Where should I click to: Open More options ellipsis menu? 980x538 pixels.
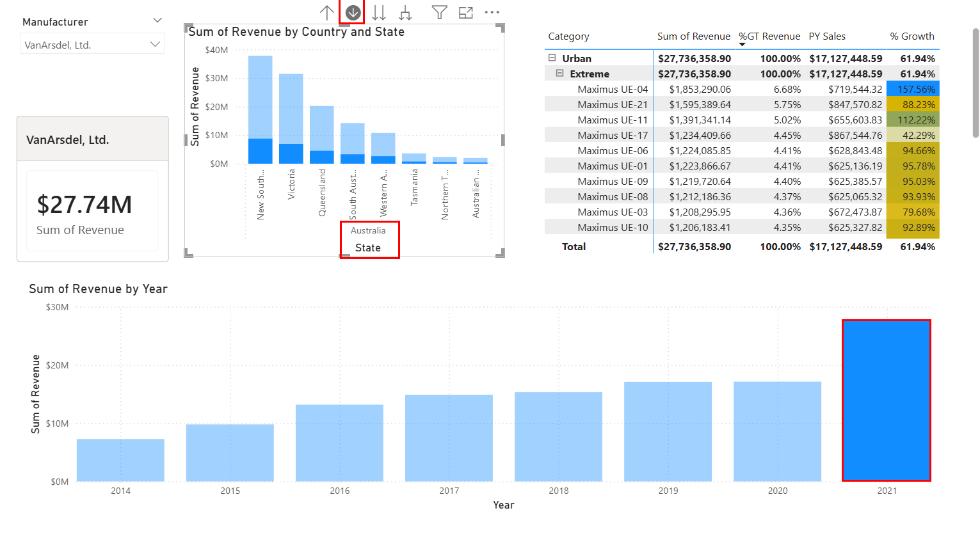pos(492,12)
